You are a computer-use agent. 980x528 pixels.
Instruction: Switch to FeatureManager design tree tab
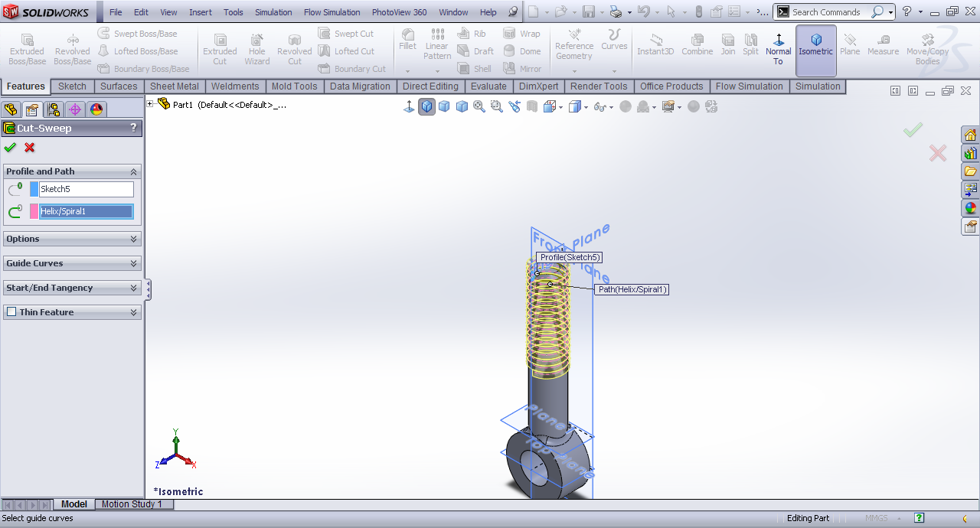coord(11,109)
